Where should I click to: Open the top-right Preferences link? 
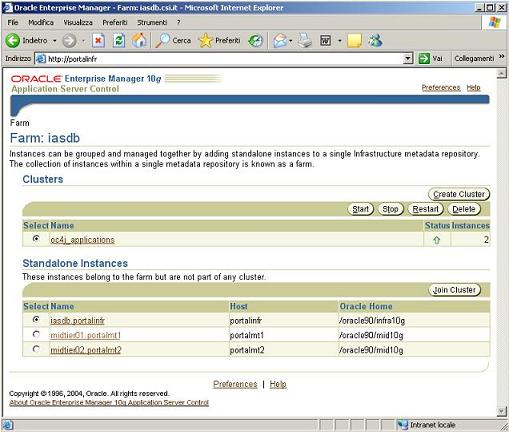pyautogui.click(x=441, y=87)
